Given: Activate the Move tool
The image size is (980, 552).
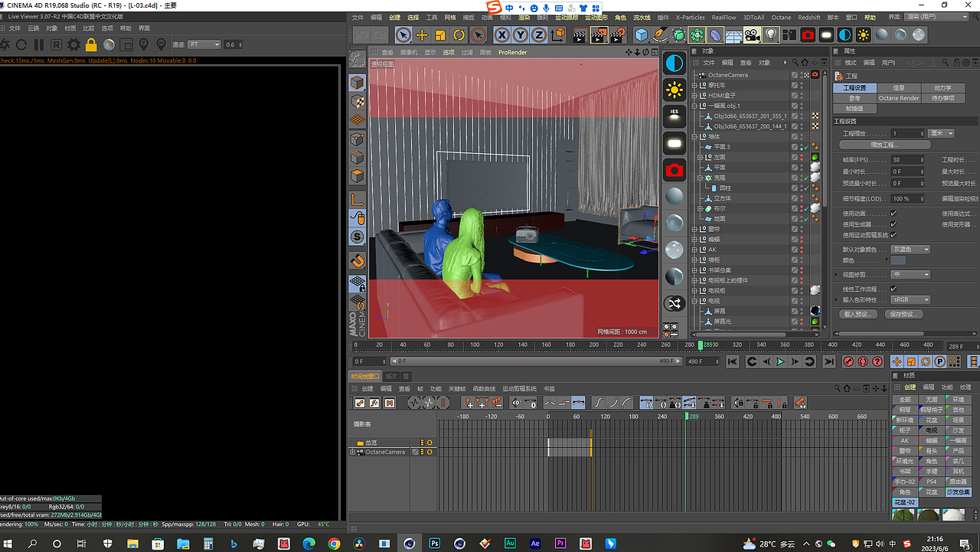Looking at the screenshot, I should (x=422, y=34).
